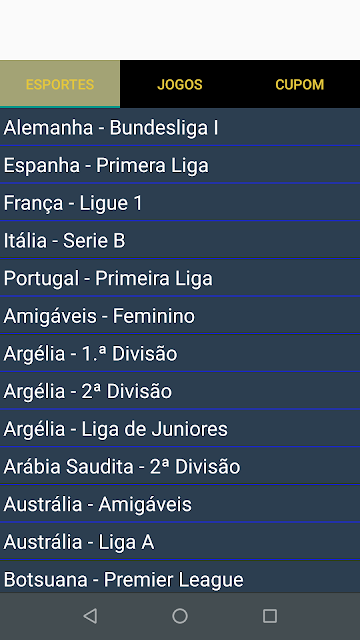Select Argélia - 2ª Divisão
The width and height of the screenshot is (360, 640).
point(180,391)
